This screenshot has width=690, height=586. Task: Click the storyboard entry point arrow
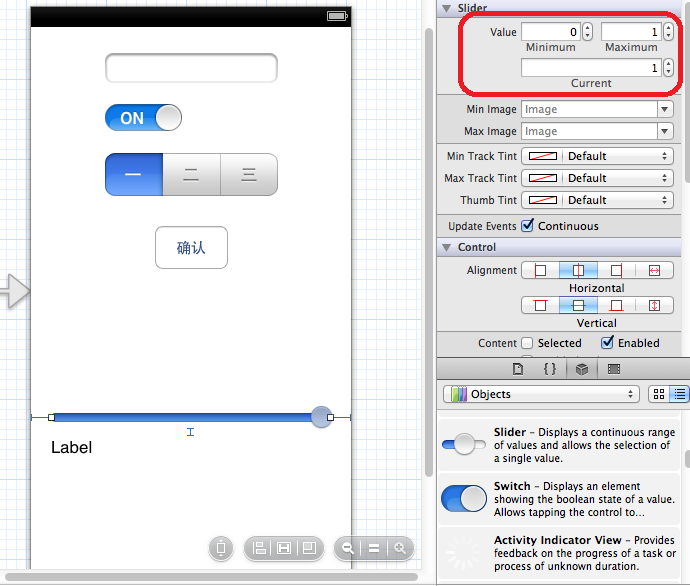14,291
